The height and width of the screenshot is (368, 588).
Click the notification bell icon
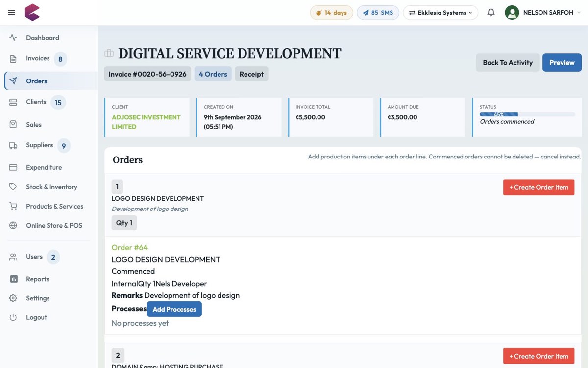tap(491, 13)
